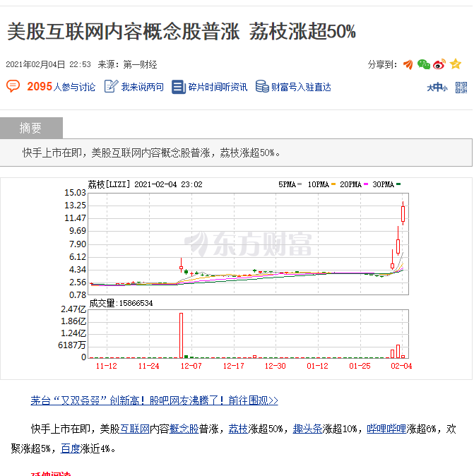Viewport: 474px width, 476px height.
Task: Open the 茅台创新高 股吧 promotional link
Action: click(x=154, y=400)
